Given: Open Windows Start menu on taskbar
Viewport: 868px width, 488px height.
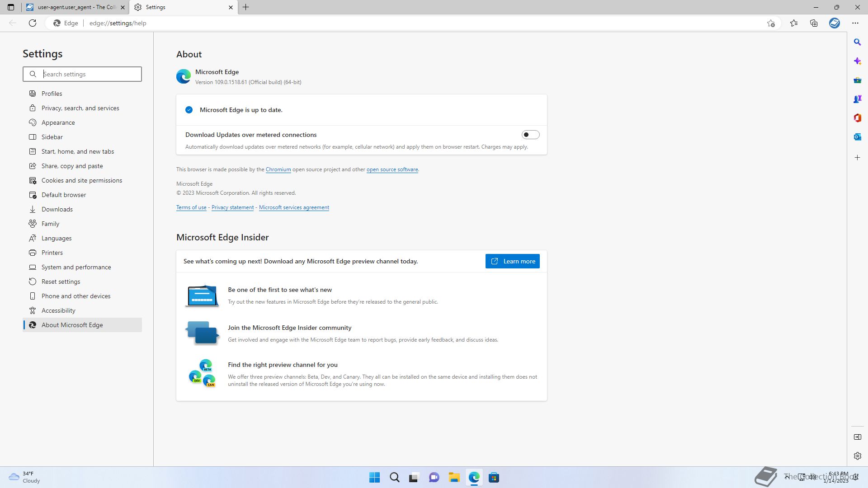Looking at the screenshot, I should tap(374, 478).
